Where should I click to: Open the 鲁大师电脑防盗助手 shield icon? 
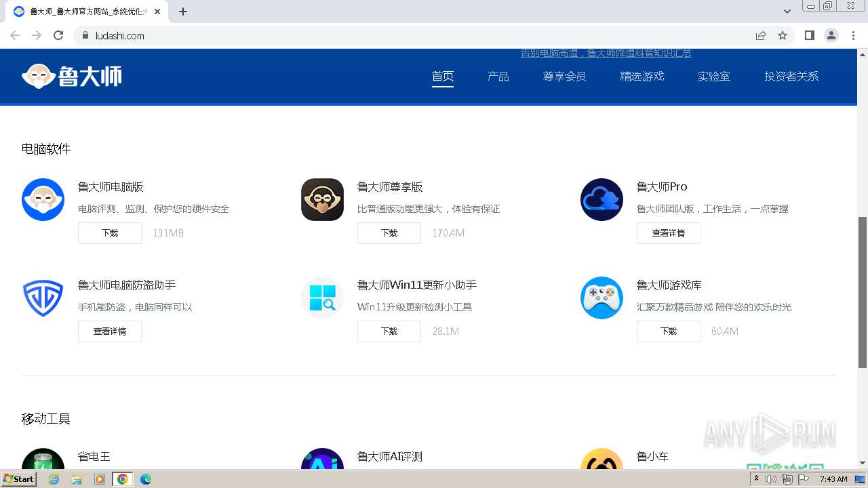43,298
